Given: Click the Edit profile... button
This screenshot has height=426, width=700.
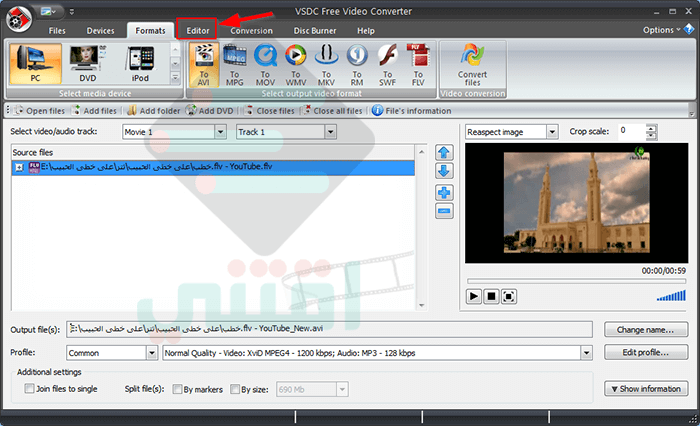Looking at the screenshot, I should tap(646, 352).
